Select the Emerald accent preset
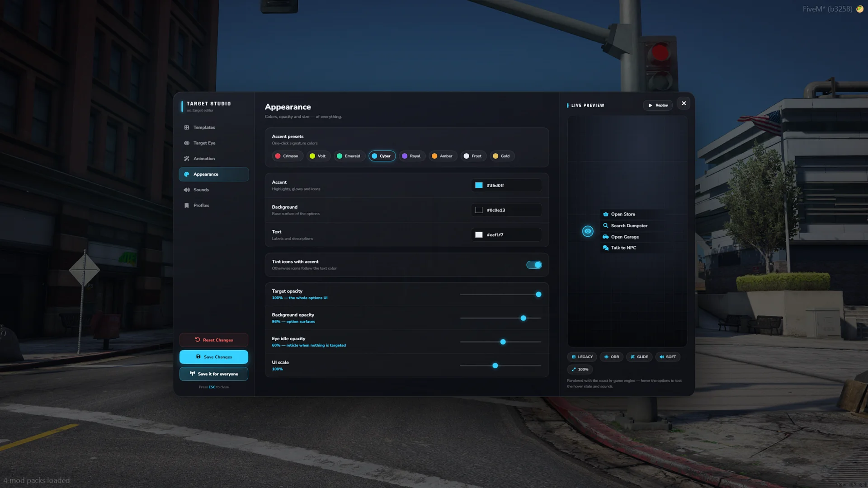The width and height of the screenshot is (868, 488). [x=349, y=156]
